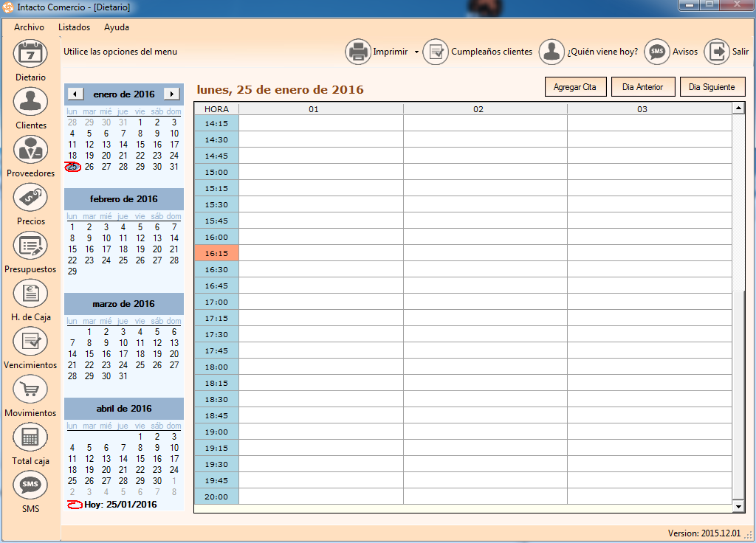Click the Dia Siguiente button
Viewport: 756px width, 543px height.
click(712, 87)
